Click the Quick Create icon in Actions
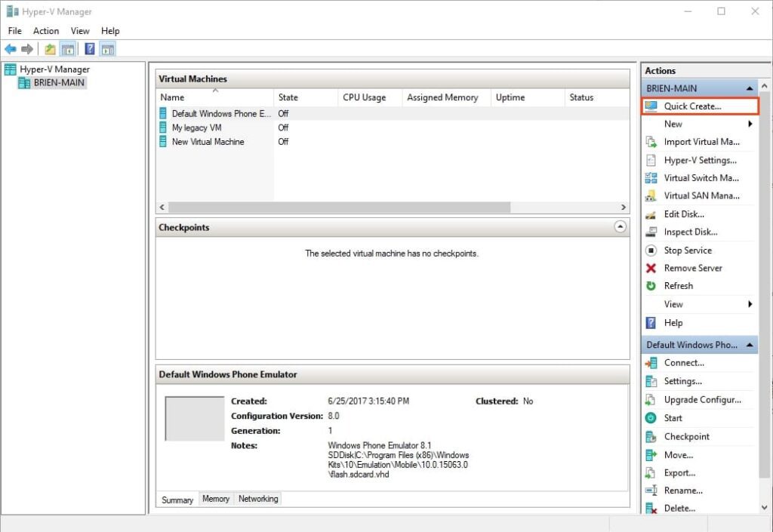Viewport: 773px width, 532px height. pyautogui.click(x=651, y=106)
